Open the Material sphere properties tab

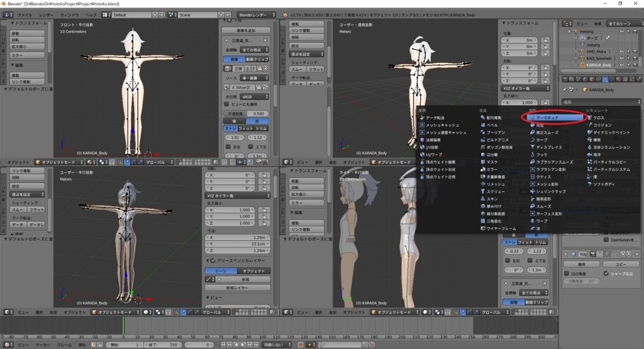pos(618,79)
